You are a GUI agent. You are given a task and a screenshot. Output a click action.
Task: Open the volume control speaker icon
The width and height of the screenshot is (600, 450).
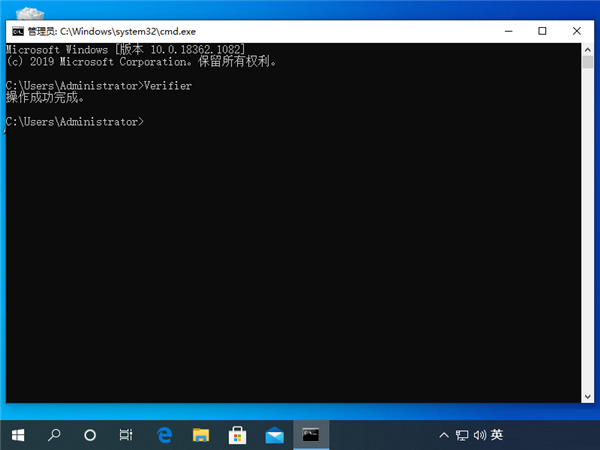[x=480, y=435]
